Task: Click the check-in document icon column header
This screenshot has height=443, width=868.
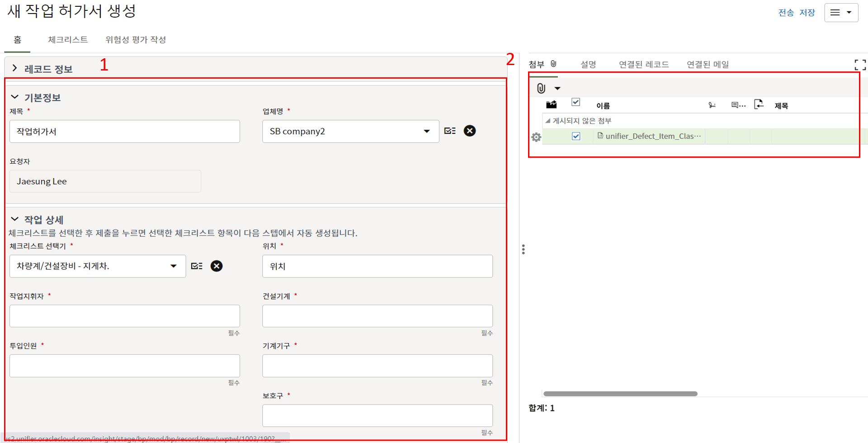Action: [759, 105]
